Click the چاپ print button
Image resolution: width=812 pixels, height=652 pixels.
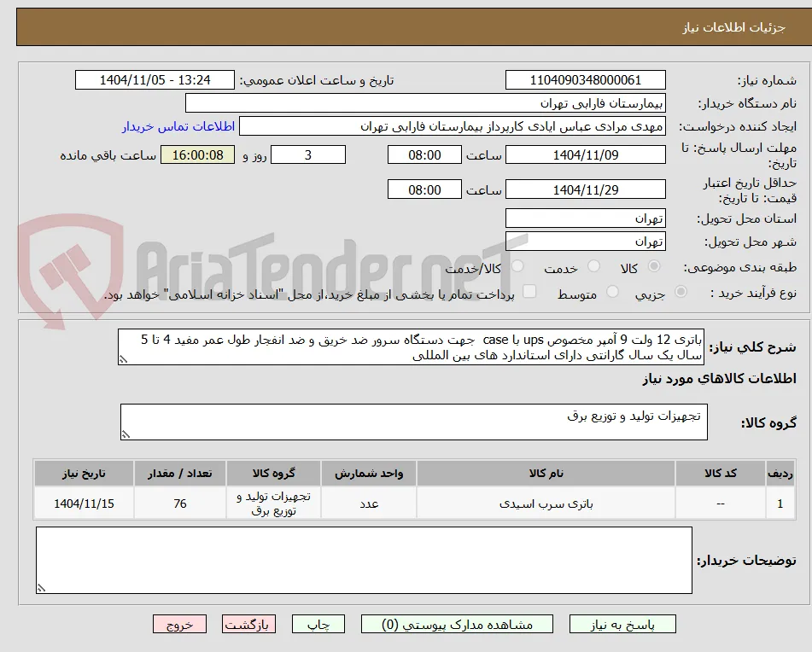pos(318,624)
